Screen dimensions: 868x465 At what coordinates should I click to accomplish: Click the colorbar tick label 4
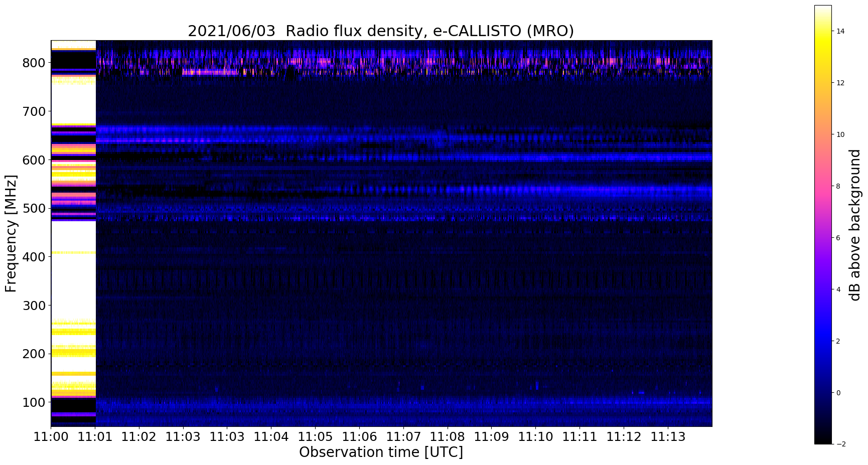(838, 289)
